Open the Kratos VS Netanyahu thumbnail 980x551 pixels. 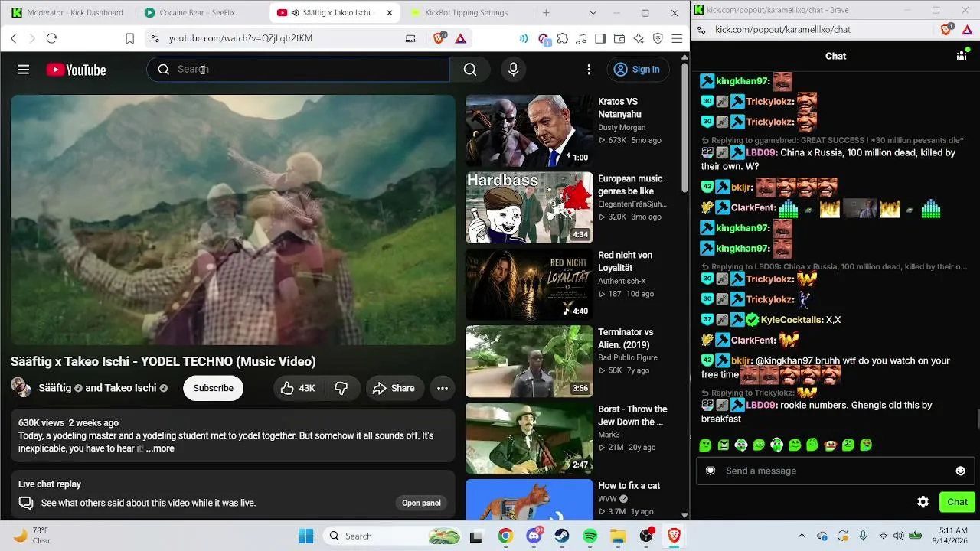click(x=529, y=131)
